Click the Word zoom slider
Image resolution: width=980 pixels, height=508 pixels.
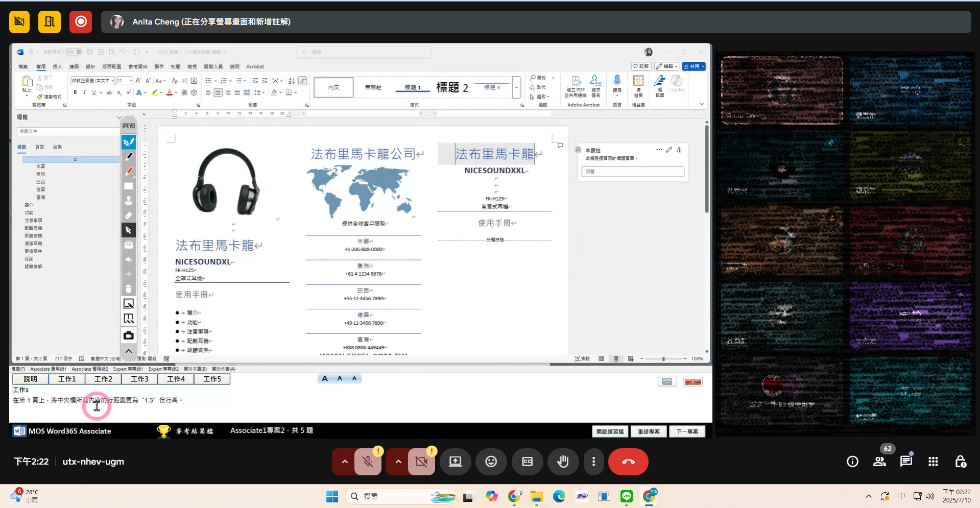[x=663, y=359]
